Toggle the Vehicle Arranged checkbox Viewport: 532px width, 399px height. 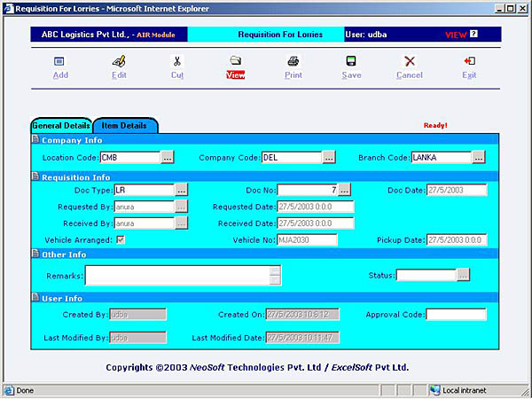click(120, 239)
